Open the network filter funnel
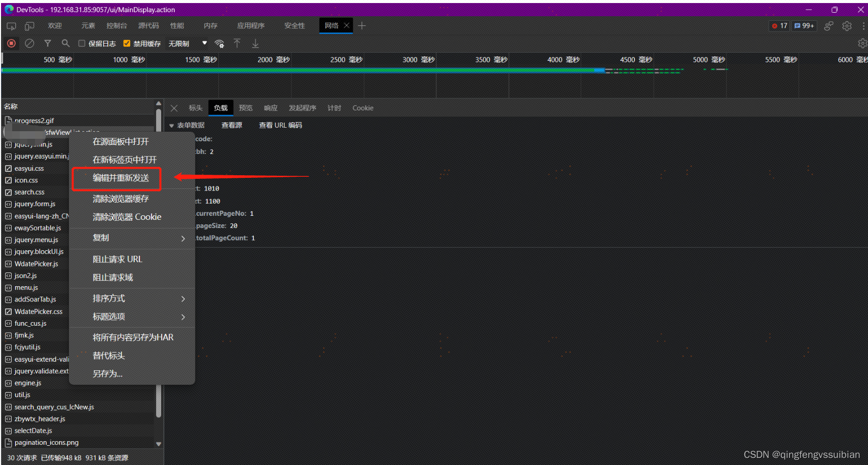The width and height of the screenshot is (868, 465). tap(48, 44)
